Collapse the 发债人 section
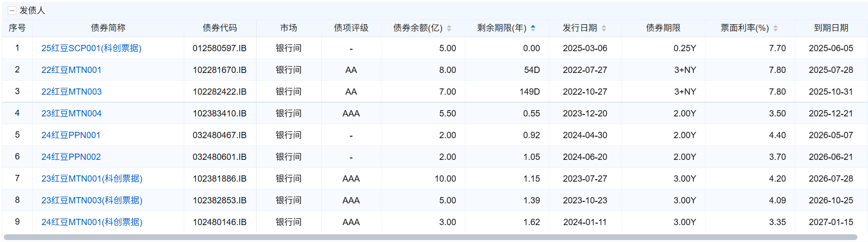Image resolution: width=868 pixels, height=242 pixels. 12,11
